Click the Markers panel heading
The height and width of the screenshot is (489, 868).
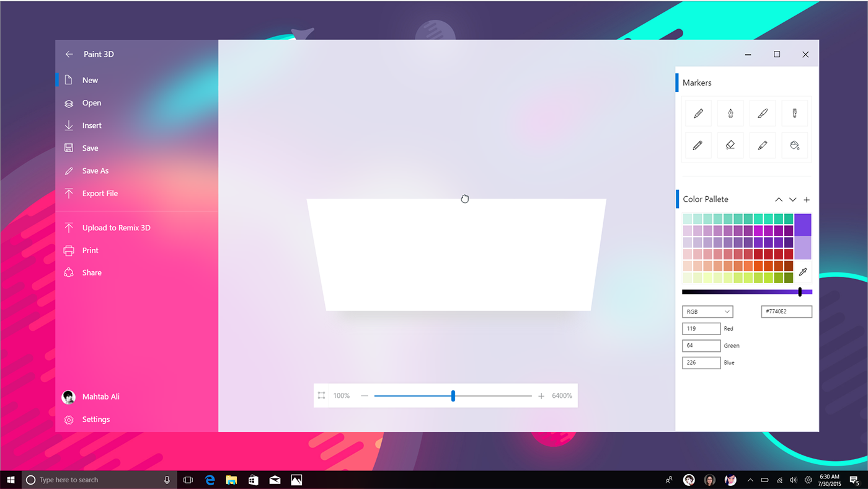point(697,83)
